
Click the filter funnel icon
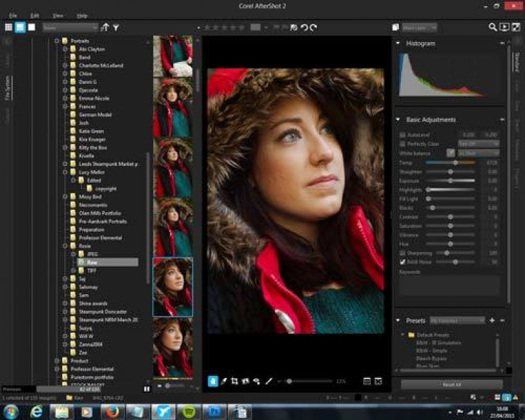116,27
